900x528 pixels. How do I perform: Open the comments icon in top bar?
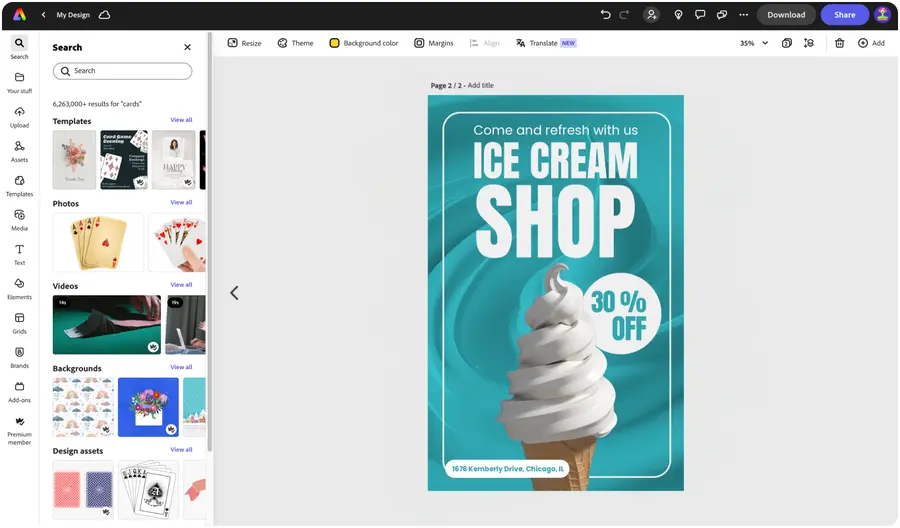click(700, 15)
